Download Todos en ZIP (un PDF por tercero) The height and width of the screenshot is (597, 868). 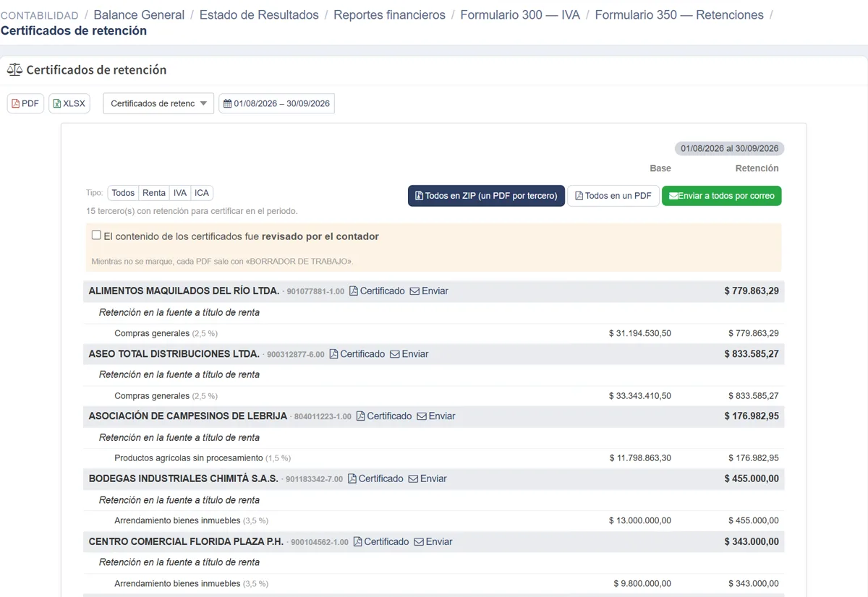(x=486, y=196)
